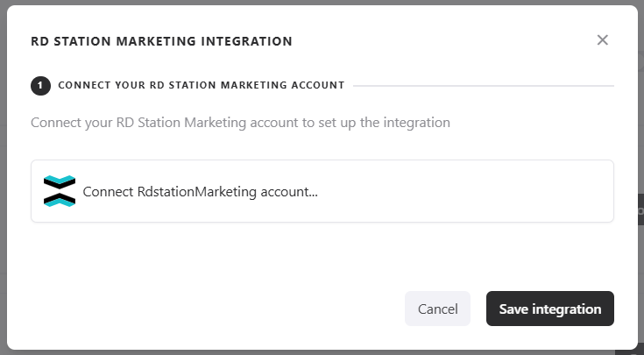Click the dimmed backdrop below the dialog

tap(322, 352)
